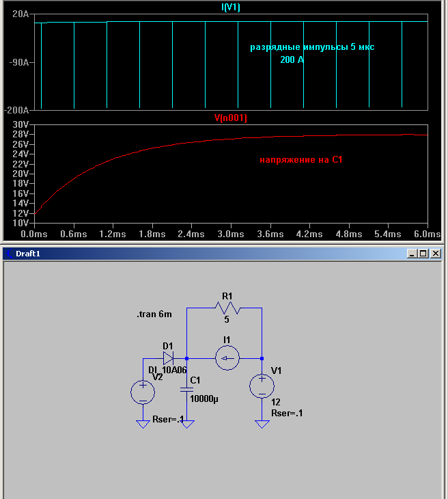Click the junction node above V1

coord(262,358)
